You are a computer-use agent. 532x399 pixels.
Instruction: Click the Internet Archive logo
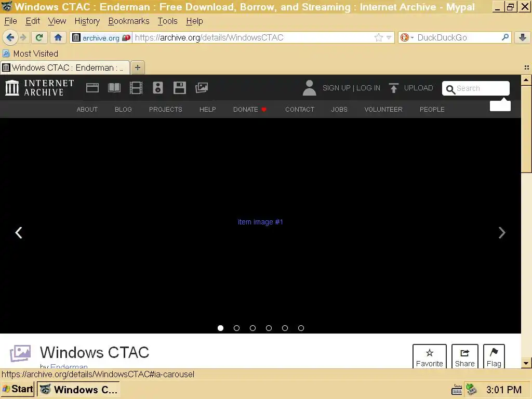point(39,88)
